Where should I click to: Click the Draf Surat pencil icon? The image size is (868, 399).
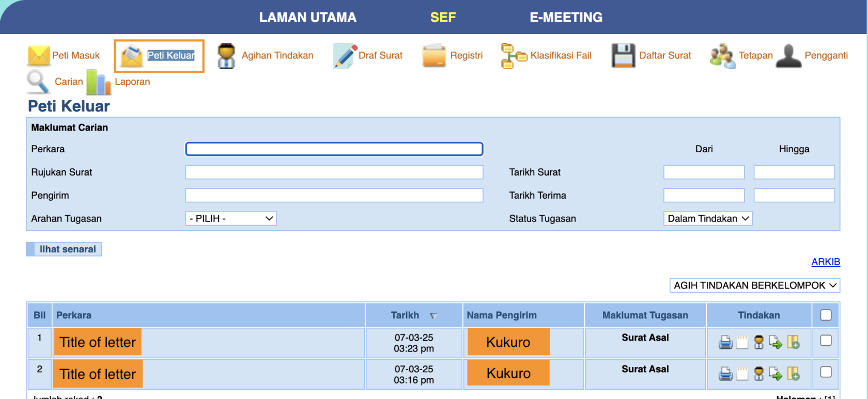[344, 56]
